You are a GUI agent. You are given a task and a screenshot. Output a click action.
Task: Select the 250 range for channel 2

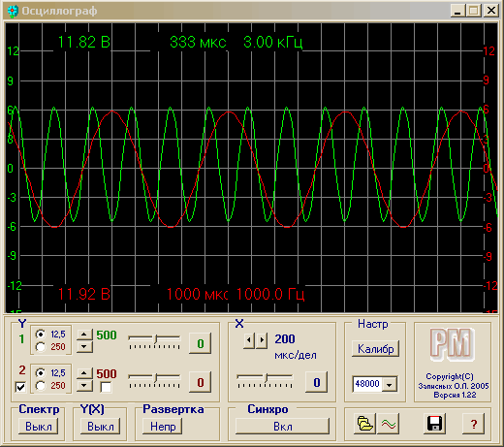coord(41,386)
